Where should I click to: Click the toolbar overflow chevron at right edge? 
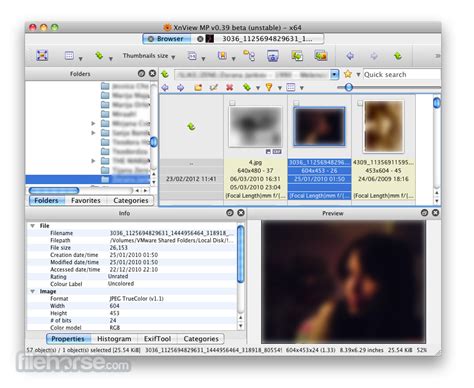438,56
